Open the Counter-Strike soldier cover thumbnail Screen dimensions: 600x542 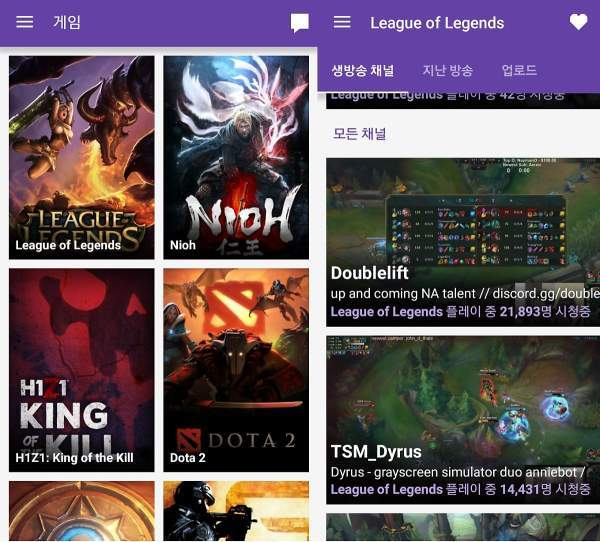click(236, 511)
